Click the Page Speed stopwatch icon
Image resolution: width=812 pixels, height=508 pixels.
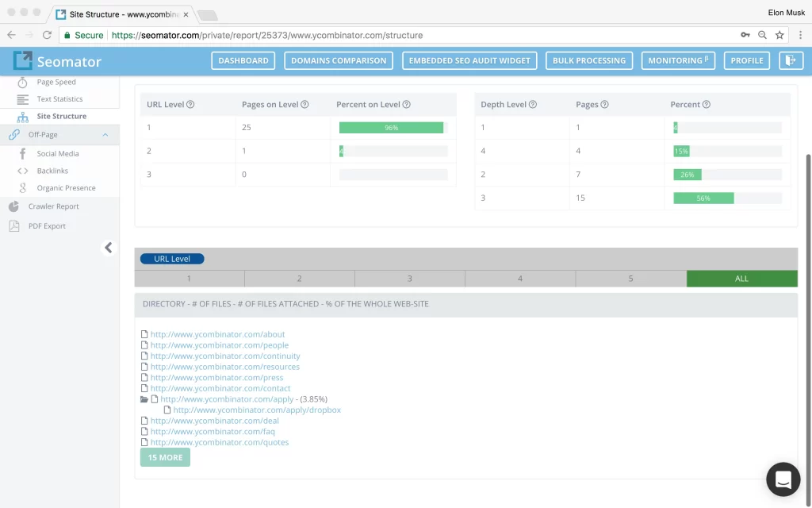pos(22,82)
